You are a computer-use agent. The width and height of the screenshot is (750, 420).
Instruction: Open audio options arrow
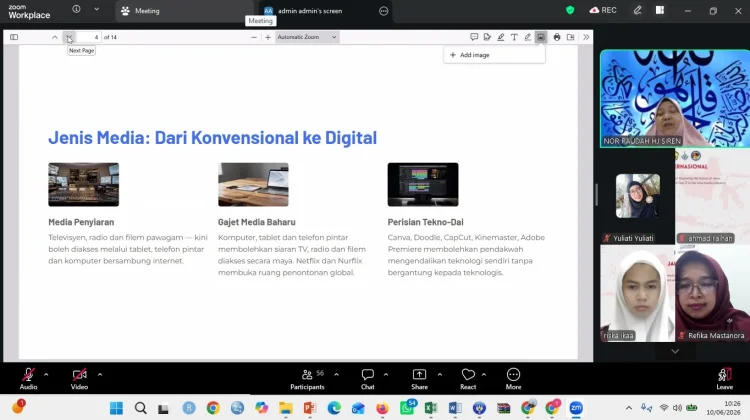(x=46, y=375)
